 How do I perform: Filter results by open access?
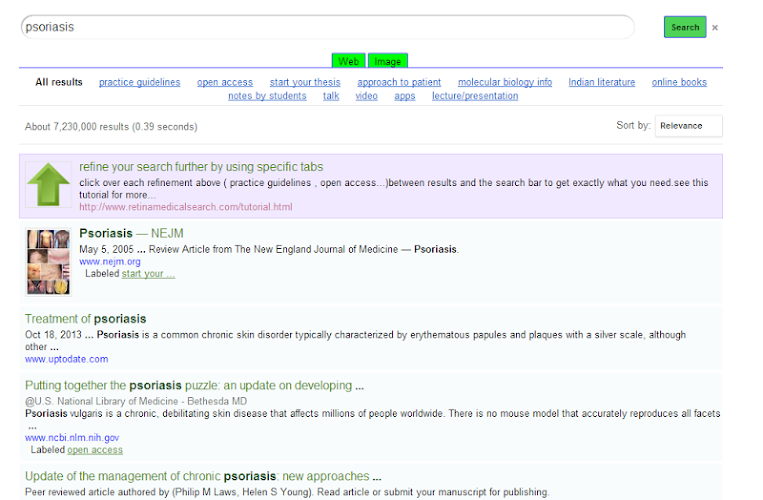pos(225,82)
